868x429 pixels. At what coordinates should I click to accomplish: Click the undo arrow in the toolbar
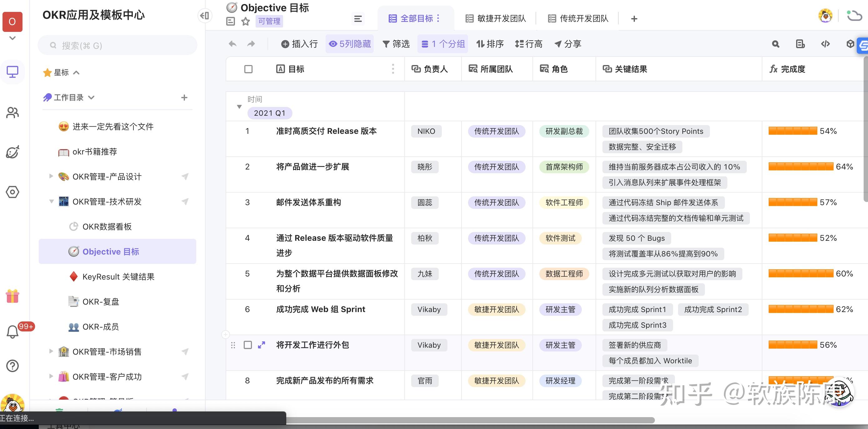pyautogui.click(x=232, y=44)
